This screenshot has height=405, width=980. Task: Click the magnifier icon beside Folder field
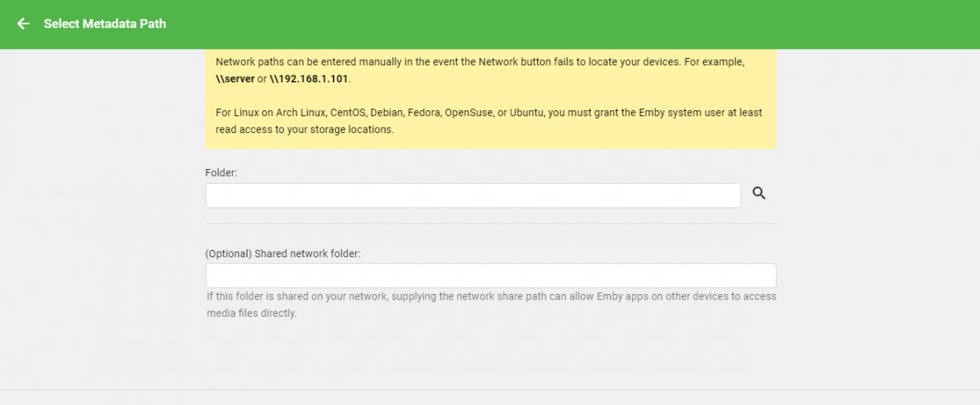pyautogui.click(x=759, y=194)
